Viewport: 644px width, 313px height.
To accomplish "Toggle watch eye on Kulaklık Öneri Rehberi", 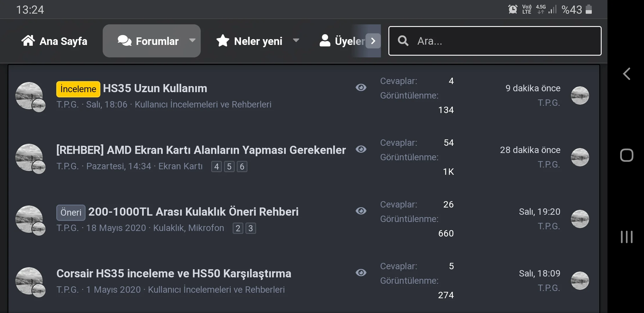I will 361,211.
